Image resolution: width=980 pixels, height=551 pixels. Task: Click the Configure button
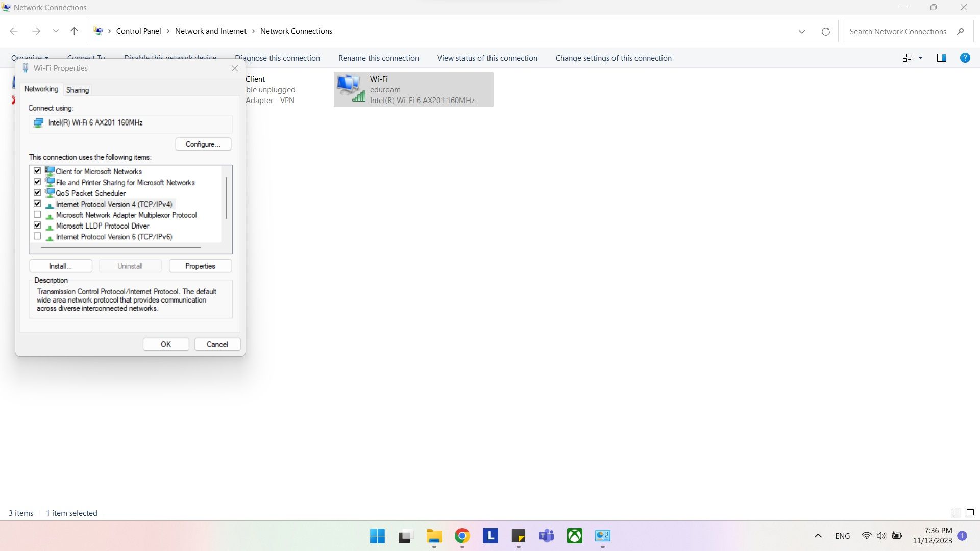(x=202, y=144)
